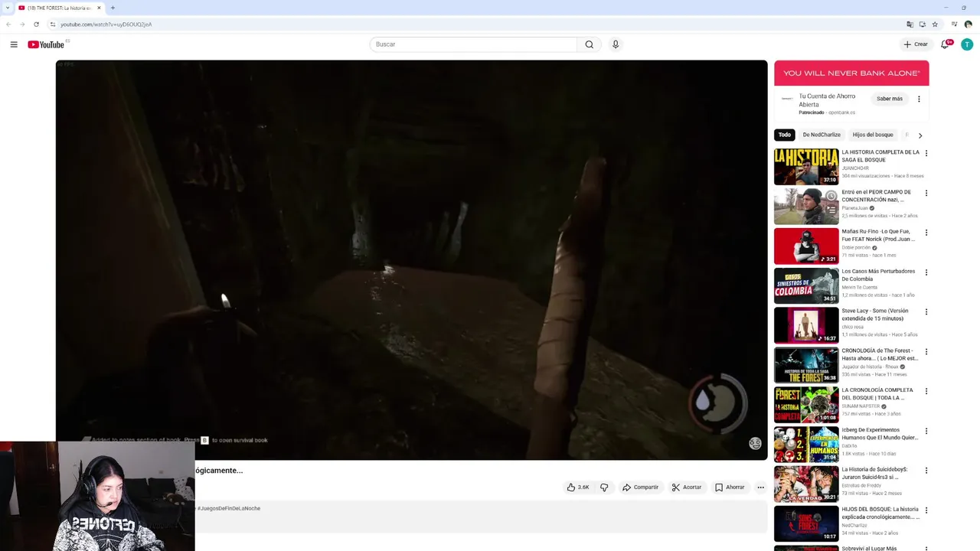Select the Todo filter chip

coord(785,135)
